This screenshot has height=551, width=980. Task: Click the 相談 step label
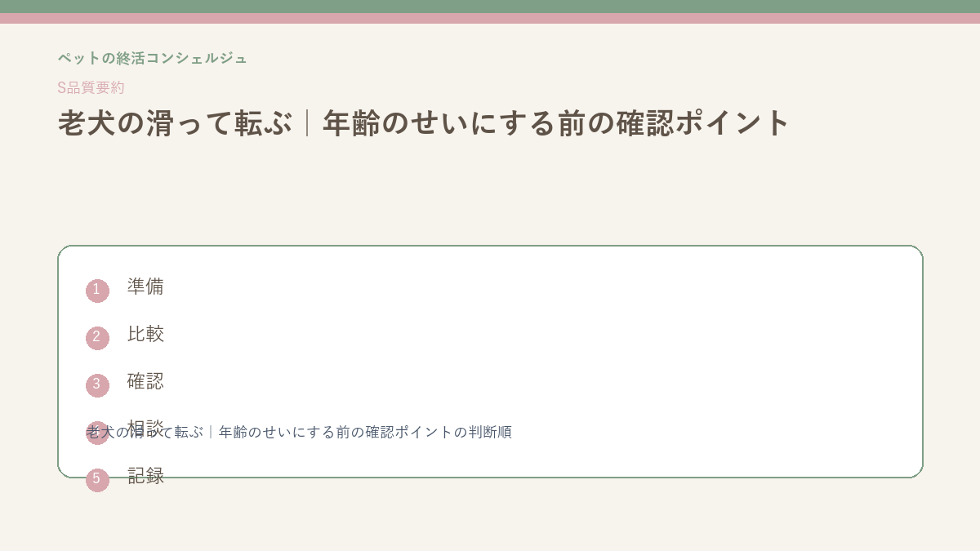point(145,427)
